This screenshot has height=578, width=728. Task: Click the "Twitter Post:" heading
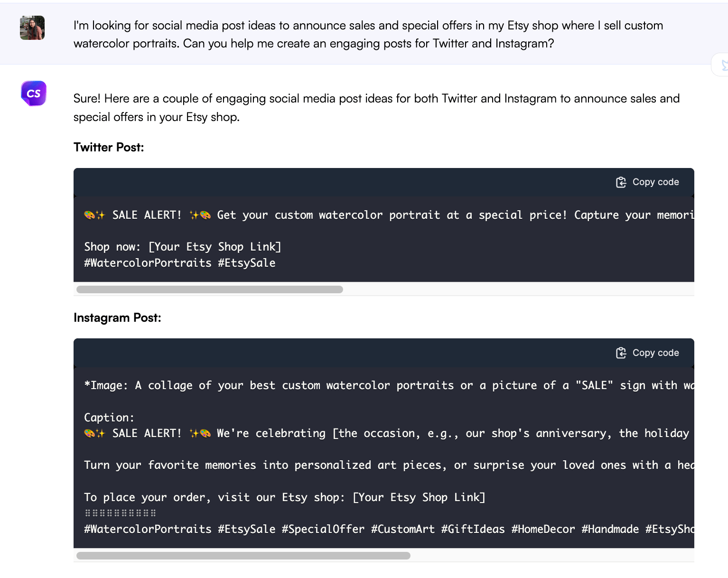pyautogui.click(x=109, y=148)
